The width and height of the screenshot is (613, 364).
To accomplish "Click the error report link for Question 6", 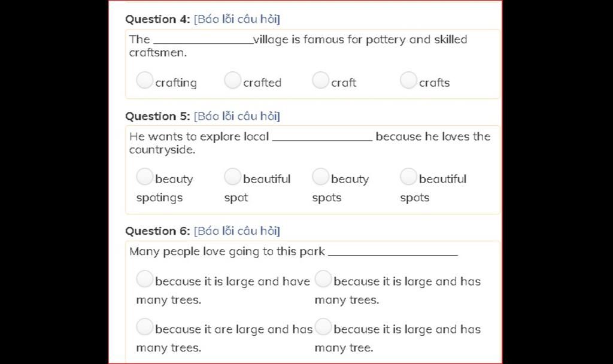I will tap(237, 231).
